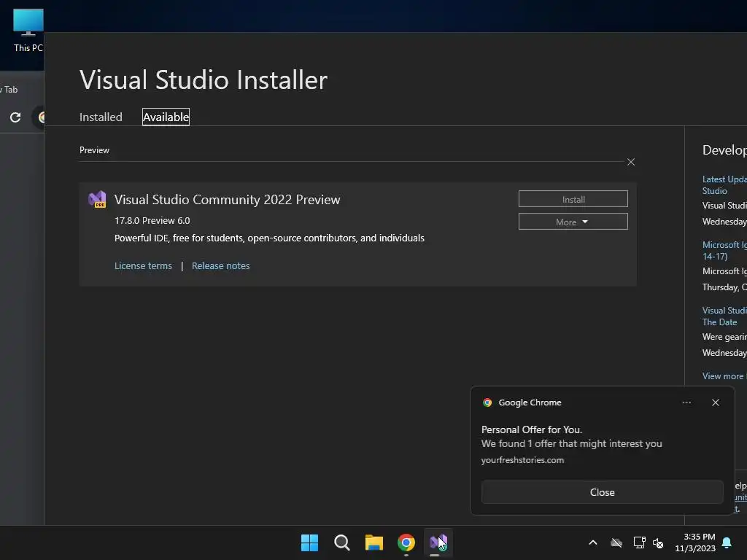Image resolution: width=747 pixels, height=560 pixels.
Task: Open Latest Updates Studio news link
Action: pos(724,184)
